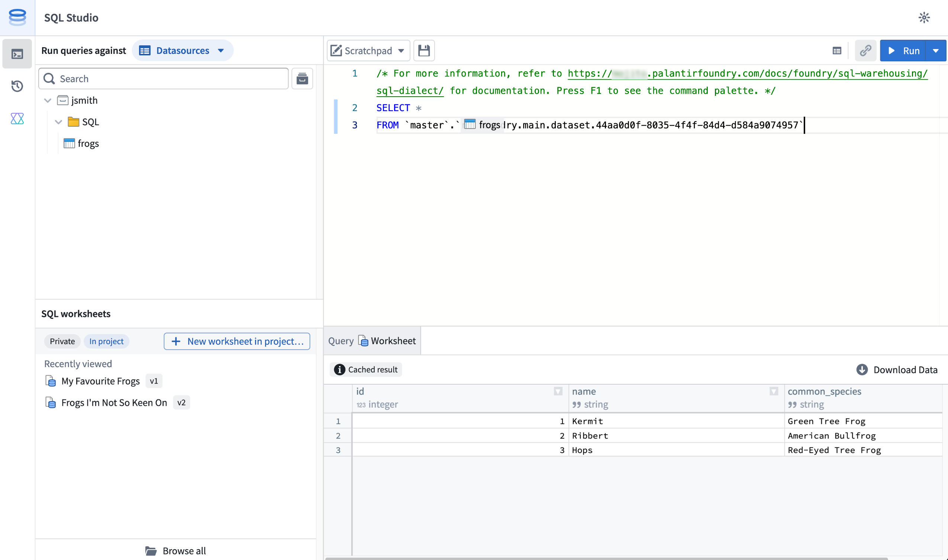Click the search magnifier icon
Image resolution: width=948 pixels, height=560 pixels.
tap(49, 78)
